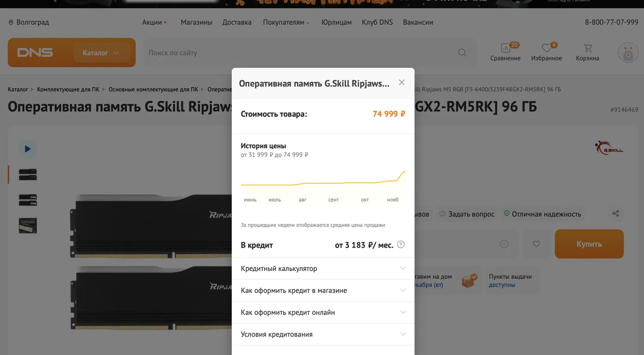
Task: Click the credit help question mark icon
Action: 401,245
